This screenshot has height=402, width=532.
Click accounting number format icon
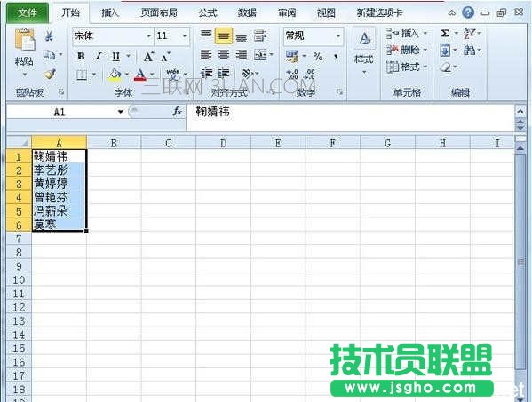(x=292, y=56)
